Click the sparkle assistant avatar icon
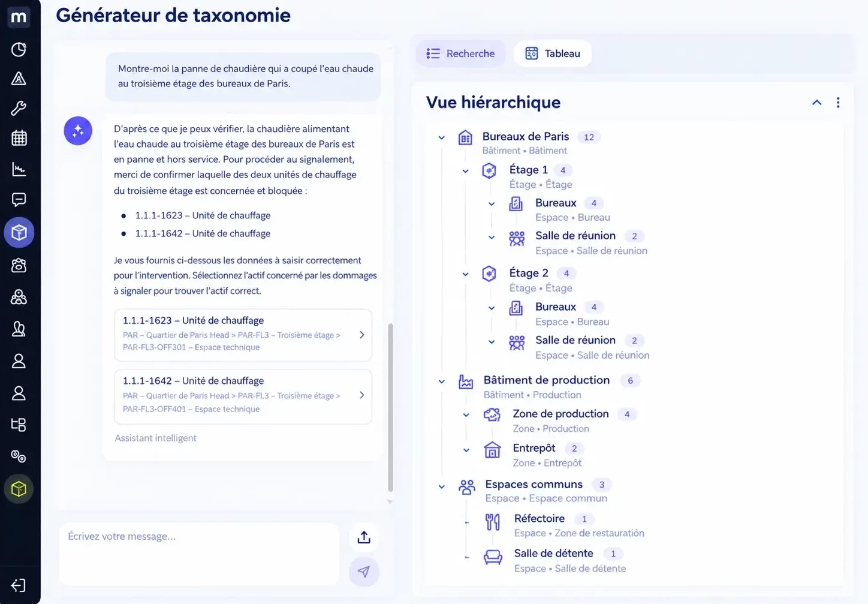Screen dimensions: 868x604 [78, 131]
